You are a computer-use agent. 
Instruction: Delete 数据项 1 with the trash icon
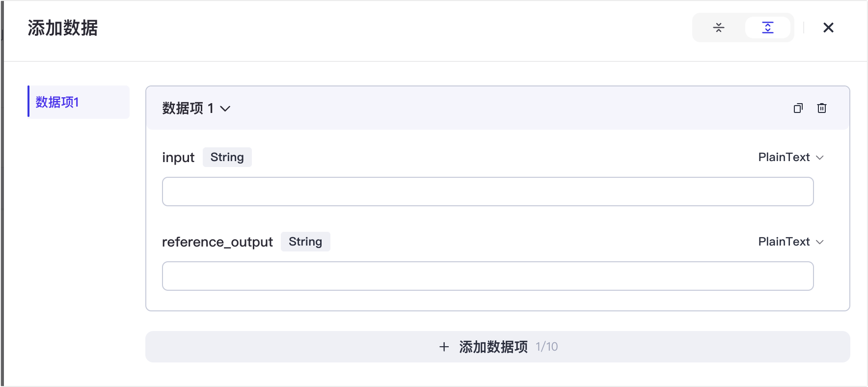pos(822,108)
